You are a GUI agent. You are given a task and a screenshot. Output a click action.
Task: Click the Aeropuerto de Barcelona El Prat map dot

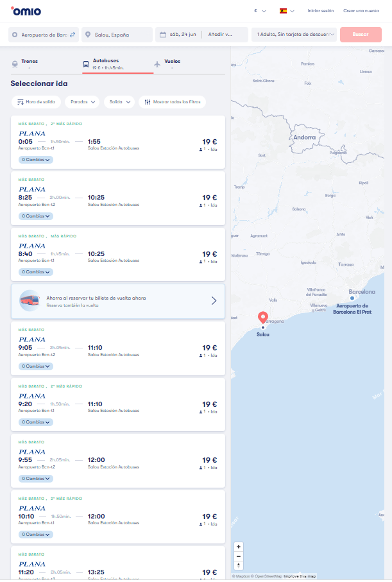[x=352, y=298]
